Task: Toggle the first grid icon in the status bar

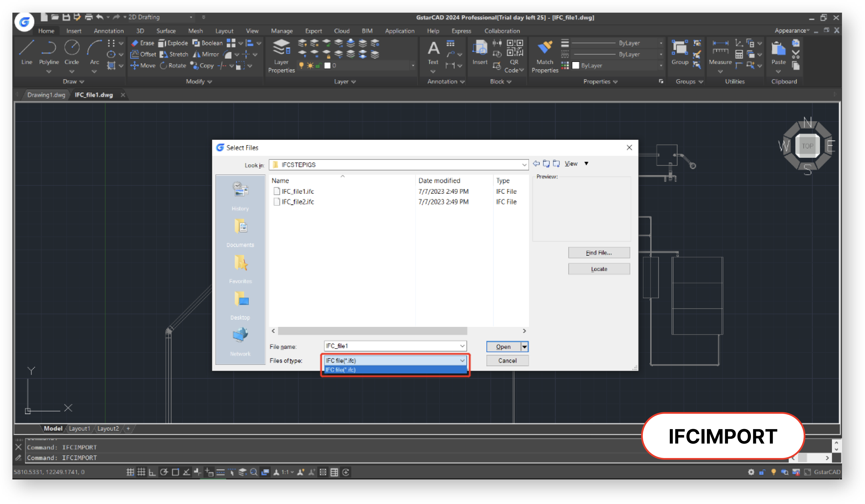Action: click(130, 472)
